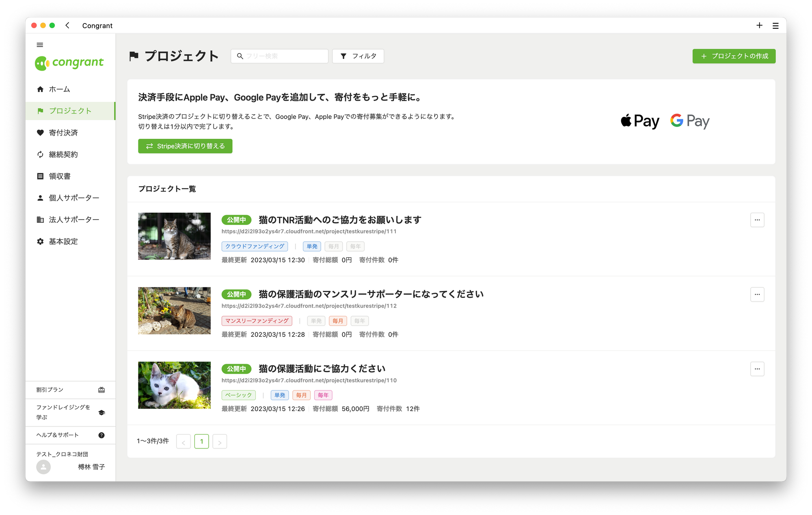
Task: Click the plus icon in title bar
Action: coord(759,26)
